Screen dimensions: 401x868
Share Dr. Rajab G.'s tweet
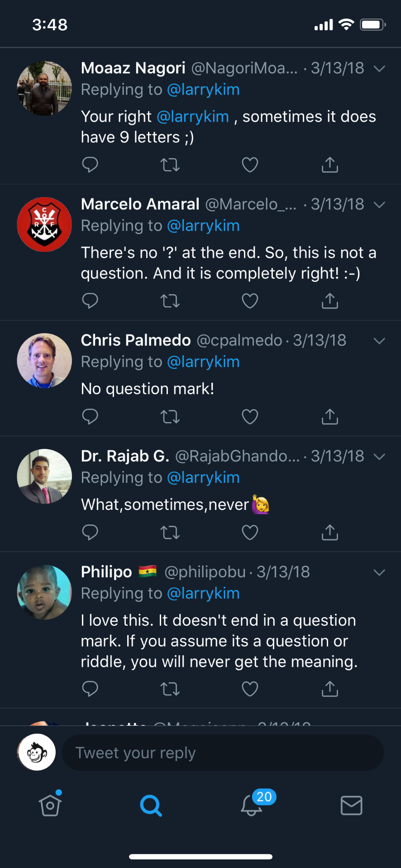330,533
